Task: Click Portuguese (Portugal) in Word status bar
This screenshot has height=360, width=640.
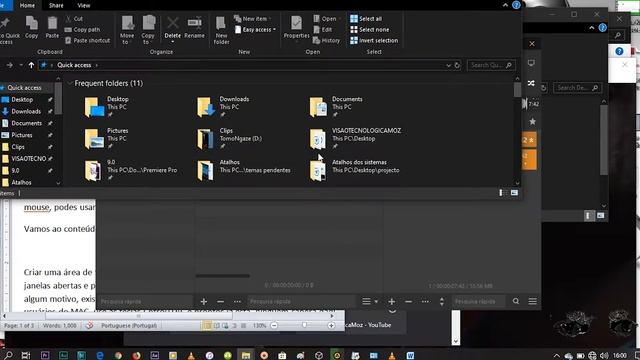Action: click(x=129, y=325)
